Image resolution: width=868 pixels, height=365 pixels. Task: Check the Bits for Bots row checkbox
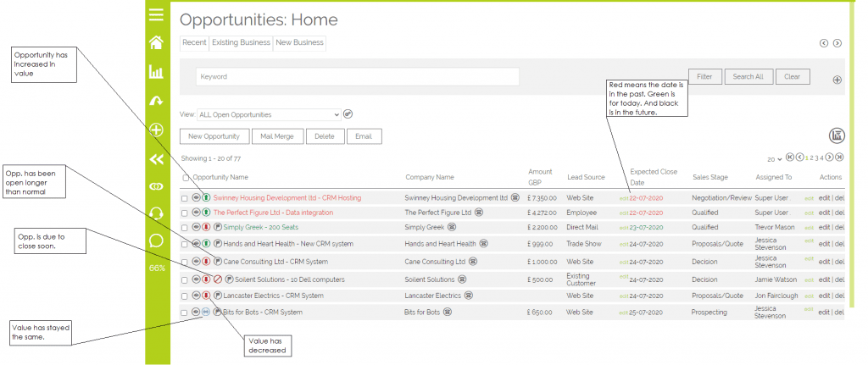pyautogui.click(x=185, y=312)
